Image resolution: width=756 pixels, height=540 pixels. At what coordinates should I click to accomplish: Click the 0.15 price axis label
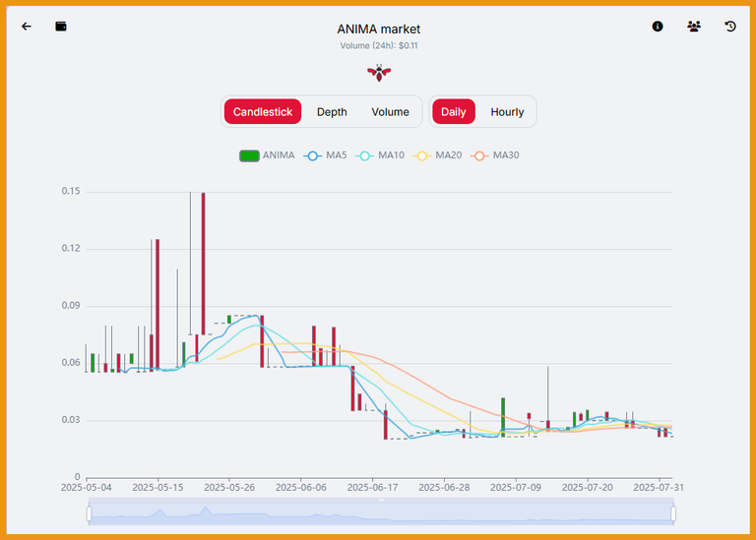coord(71,191)
